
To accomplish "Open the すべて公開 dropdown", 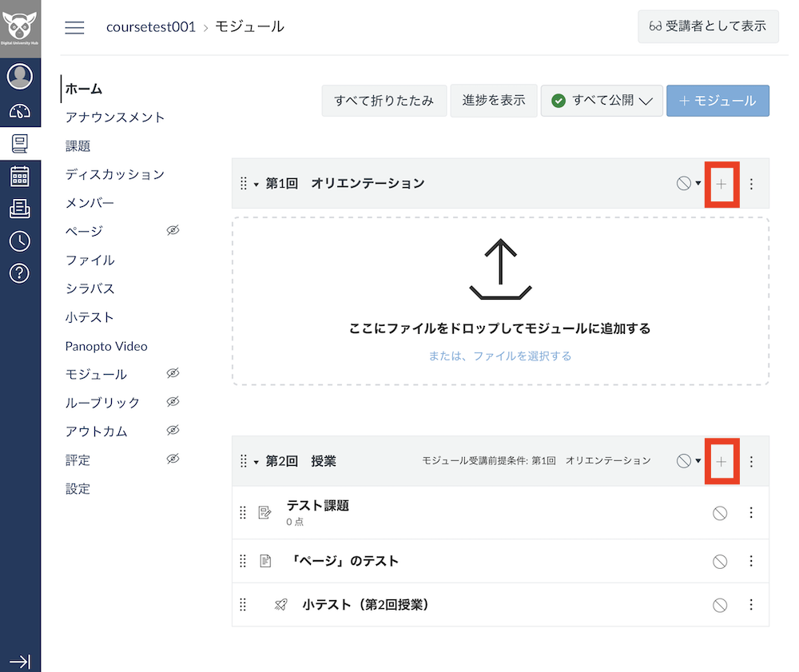I will pos(602,101).
